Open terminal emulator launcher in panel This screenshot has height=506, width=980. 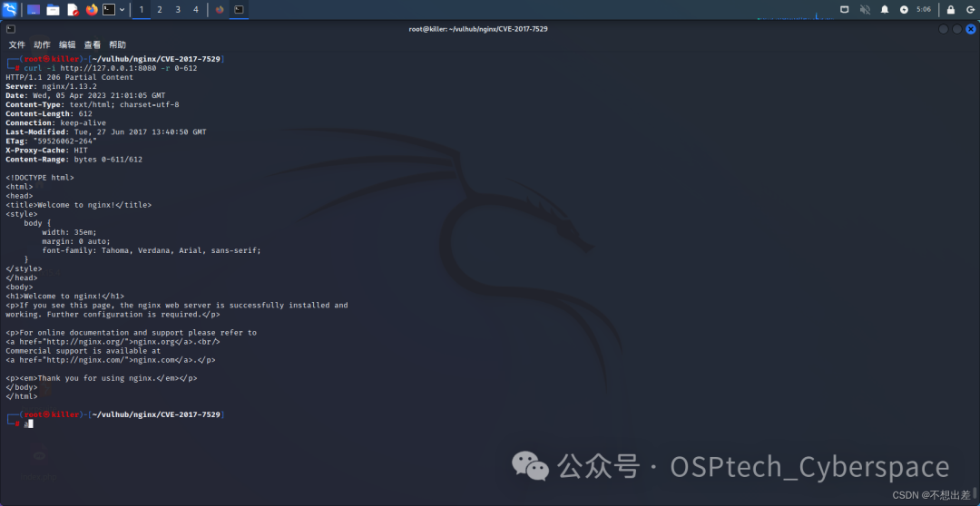click(x=110, y=9)
